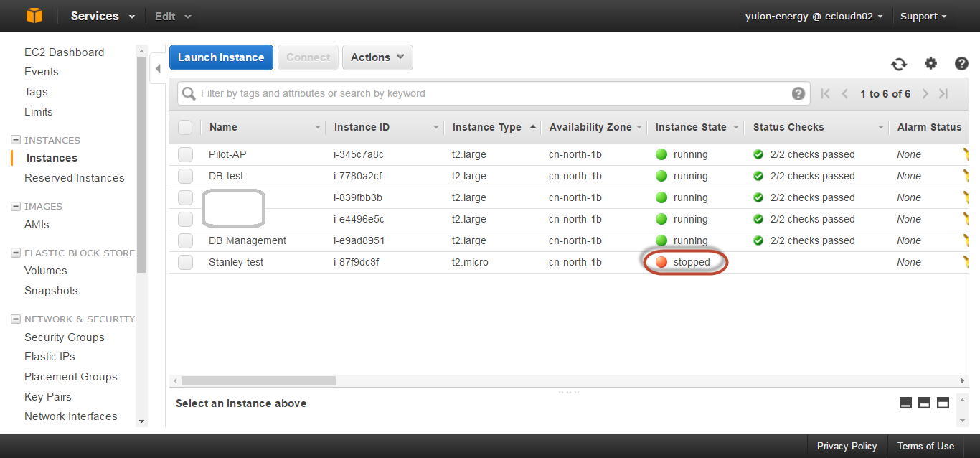Maximize the details pane layout icon
Viewport: 980px width, 458px height.
click(x=943, y=403)
